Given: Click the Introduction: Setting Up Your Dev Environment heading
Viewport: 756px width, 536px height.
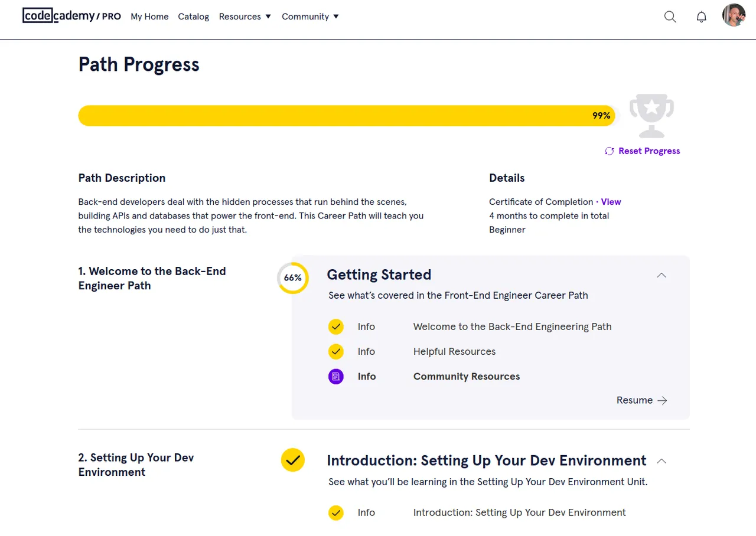Looking at the screenshot, I should (x=487, y=460).
